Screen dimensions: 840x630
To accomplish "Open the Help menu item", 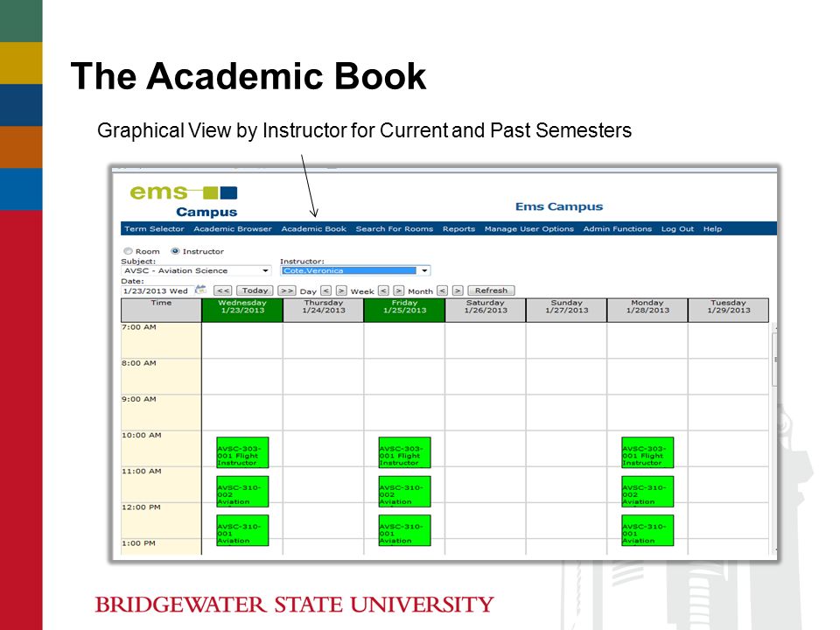I will (712, 228).
